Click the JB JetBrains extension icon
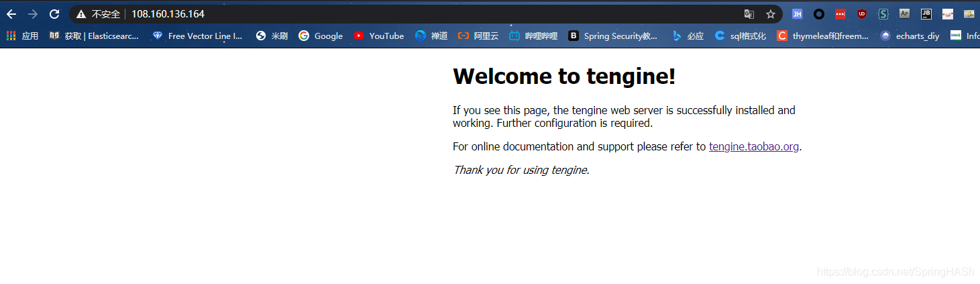Image resolution: width=980 pixels, height=284 pixels. coord(926,14)
